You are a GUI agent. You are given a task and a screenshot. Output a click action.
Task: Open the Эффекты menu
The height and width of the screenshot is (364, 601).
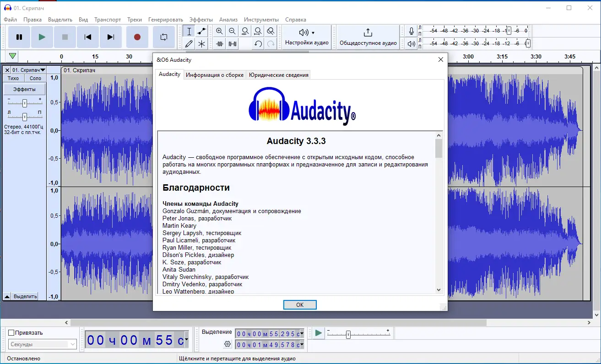(x=201, y=20)
